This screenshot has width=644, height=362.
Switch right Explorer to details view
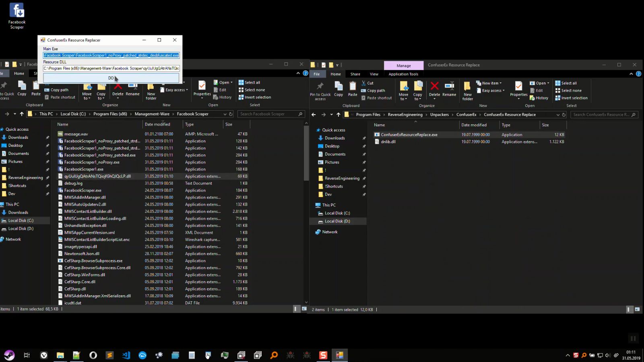(629, 309)
